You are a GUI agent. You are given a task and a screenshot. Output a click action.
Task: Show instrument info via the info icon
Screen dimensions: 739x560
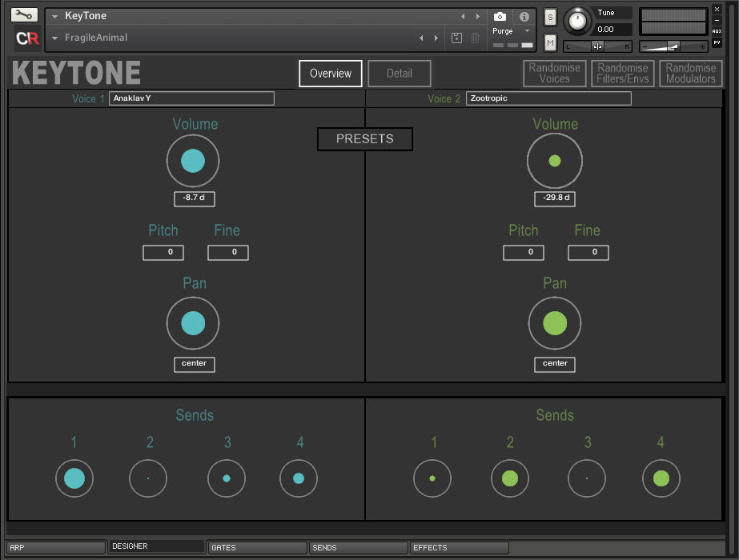click(524, 17)
